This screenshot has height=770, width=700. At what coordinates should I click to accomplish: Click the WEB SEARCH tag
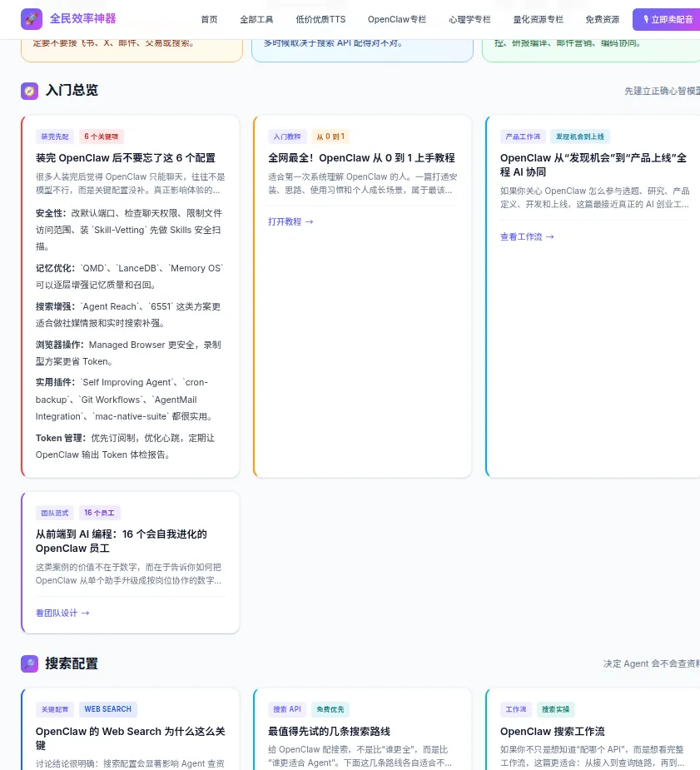[108, 709]
